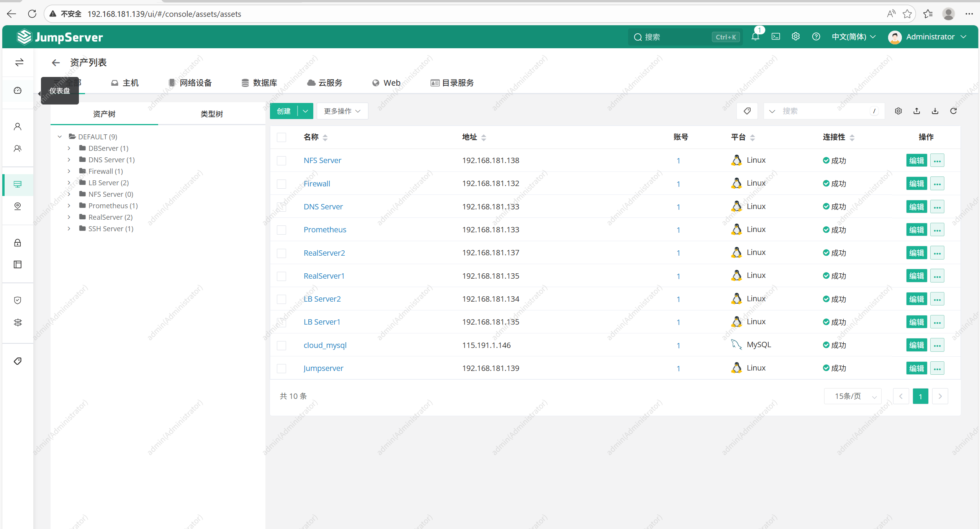Open the help question mark icon
The width and height of the screenshot is (980, 529).
[x=816, y=37]
